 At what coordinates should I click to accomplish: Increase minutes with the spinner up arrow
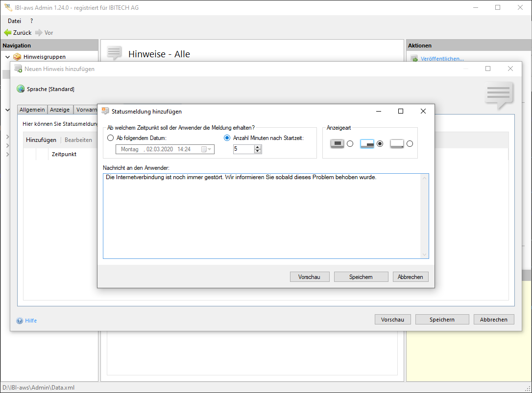(x=258, y=147)
